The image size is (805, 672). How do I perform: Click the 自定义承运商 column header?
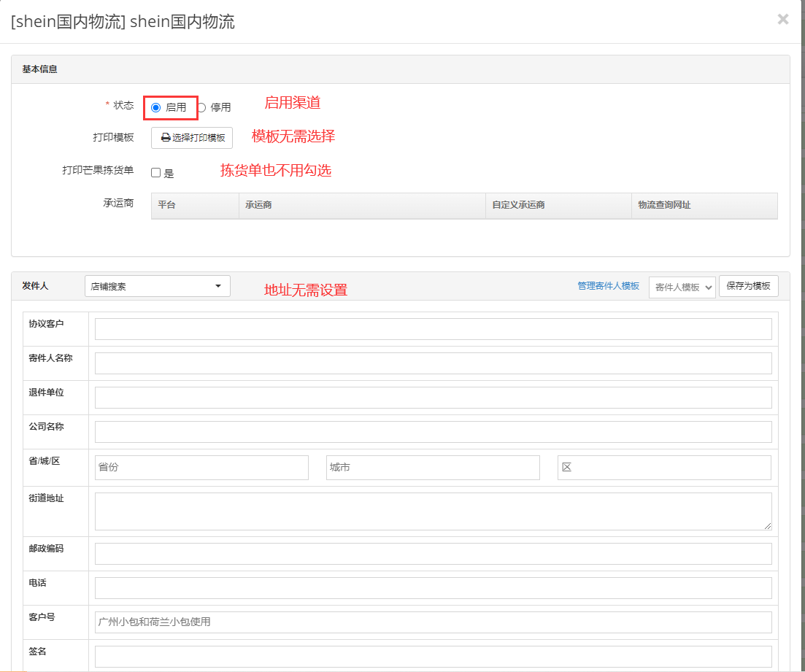click(558, 205)
